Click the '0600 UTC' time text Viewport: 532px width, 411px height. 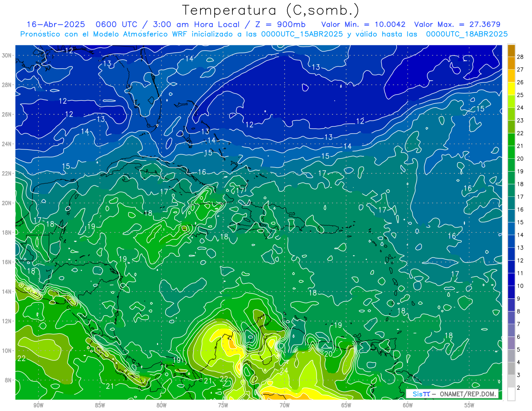click(x=117, y=24)
